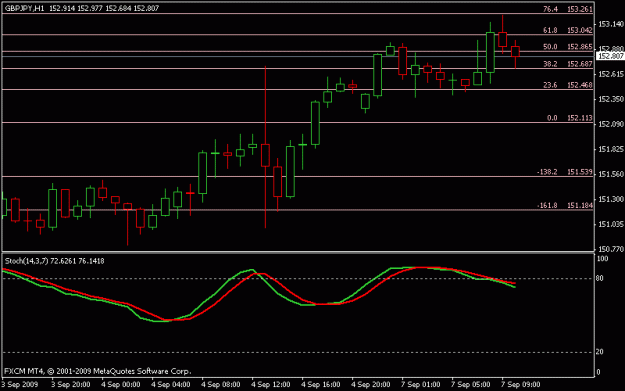Viewport: 625px width, 391px height.
Task: Click the Fibonacci price value 153.261
Action: [580, 9]
